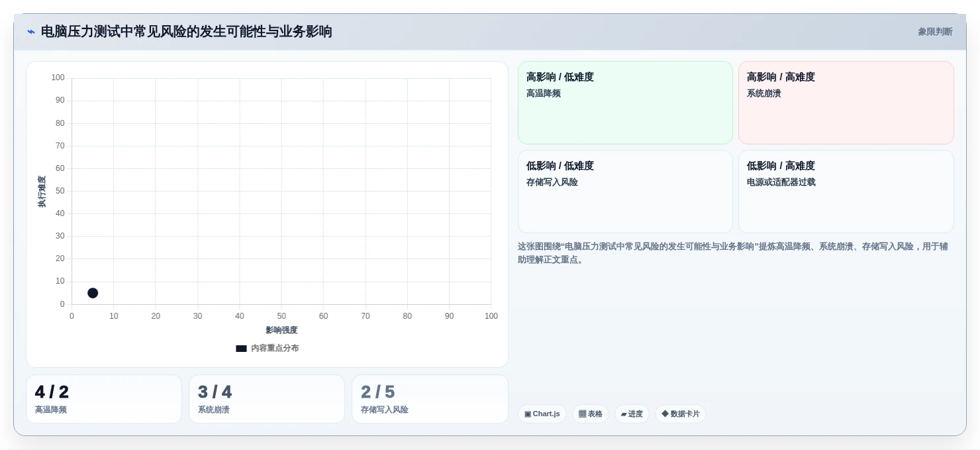Click the dark legend color box

(241, 348)
